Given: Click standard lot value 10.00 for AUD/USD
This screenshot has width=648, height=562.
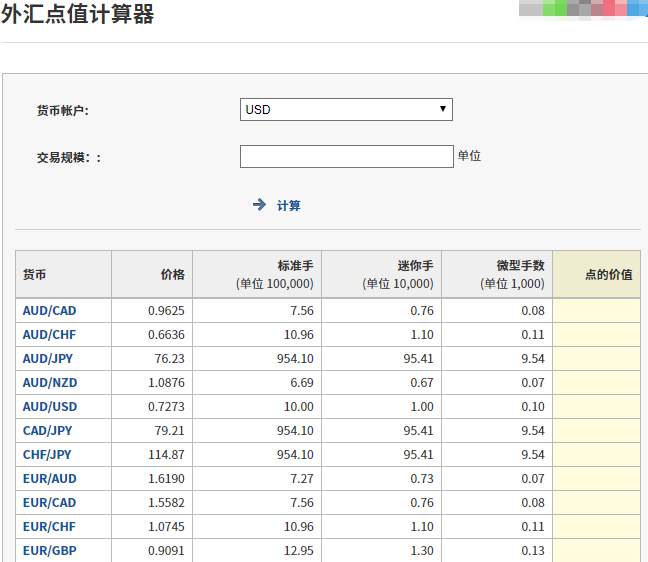Looking at the screenshot, I should pyautogui.click(x=299, y=407).
